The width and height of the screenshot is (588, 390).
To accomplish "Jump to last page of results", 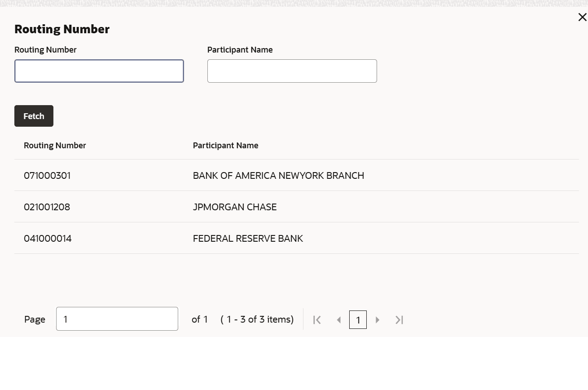I will click(x=399, y=320).
